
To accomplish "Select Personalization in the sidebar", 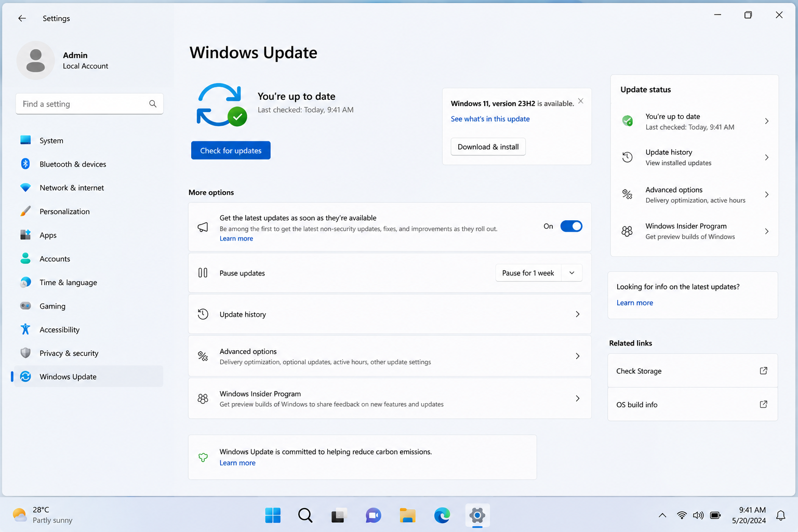I will (x=87, y=211).
